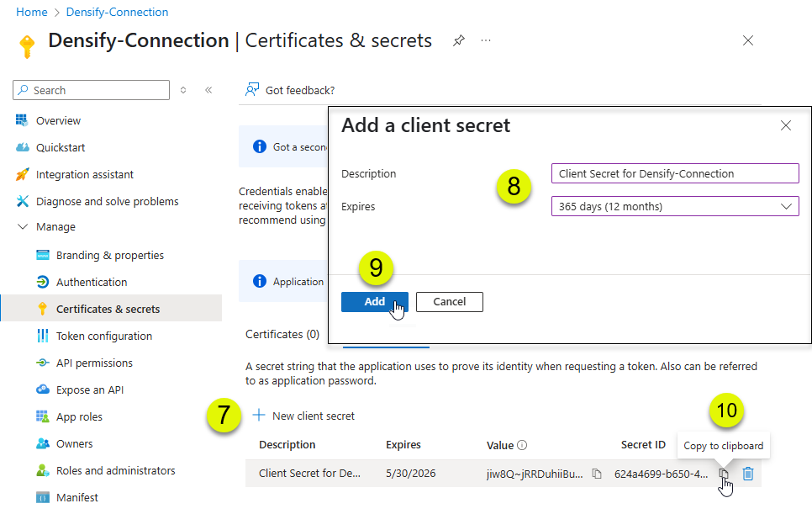Select the secret value jiw8Q~jRRDuhiiBu...
The height and width of the screenshot is (514, 812).
point(535,474)
